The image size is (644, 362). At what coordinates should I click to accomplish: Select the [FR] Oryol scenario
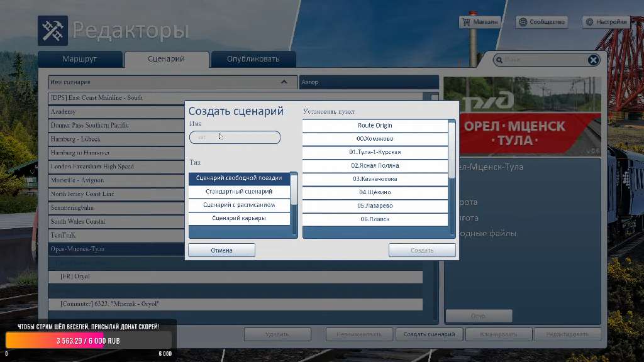[235, 277]
